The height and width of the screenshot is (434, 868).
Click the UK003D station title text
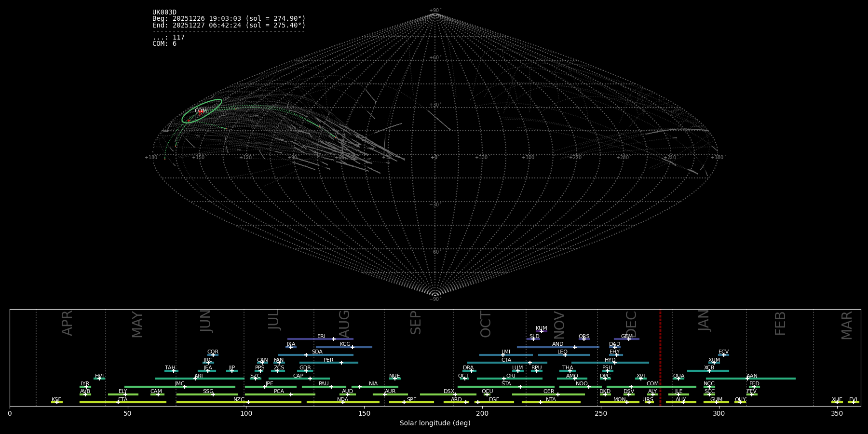tap(164, 13)
